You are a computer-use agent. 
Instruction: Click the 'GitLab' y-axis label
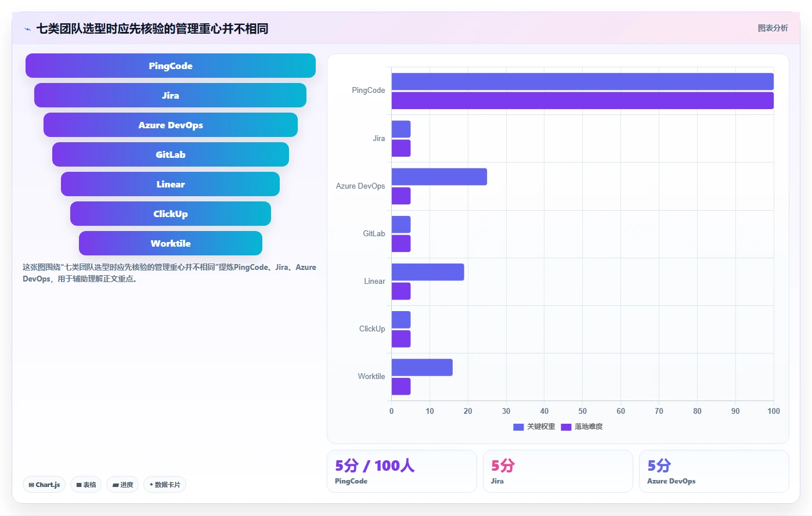pyautogui.click(x=374, y=234)
